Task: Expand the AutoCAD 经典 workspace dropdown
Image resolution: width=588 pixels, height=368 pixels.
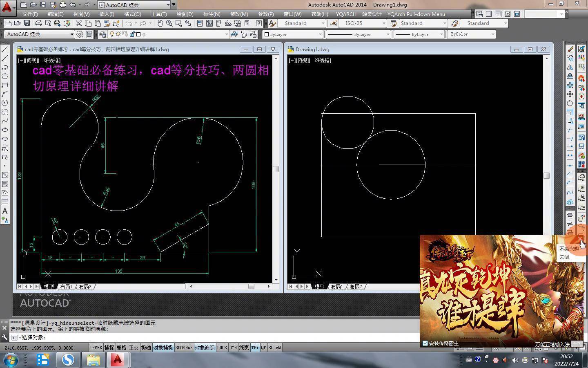Action: (x=72, y=34)
